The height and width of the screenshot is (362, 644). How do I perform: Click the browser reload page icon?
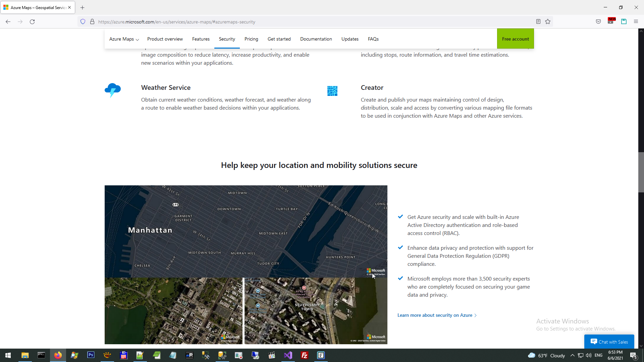point(32,22)
